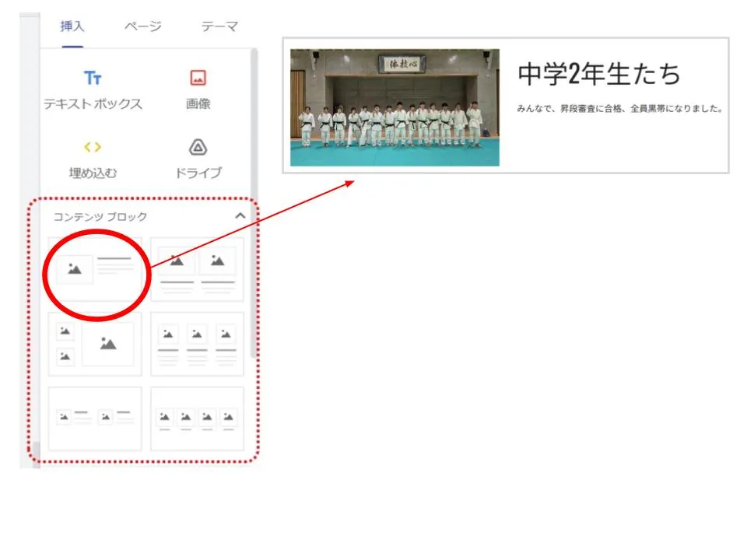
Task: Choose the four images with captions layout
Action: [x=197, y=418]
